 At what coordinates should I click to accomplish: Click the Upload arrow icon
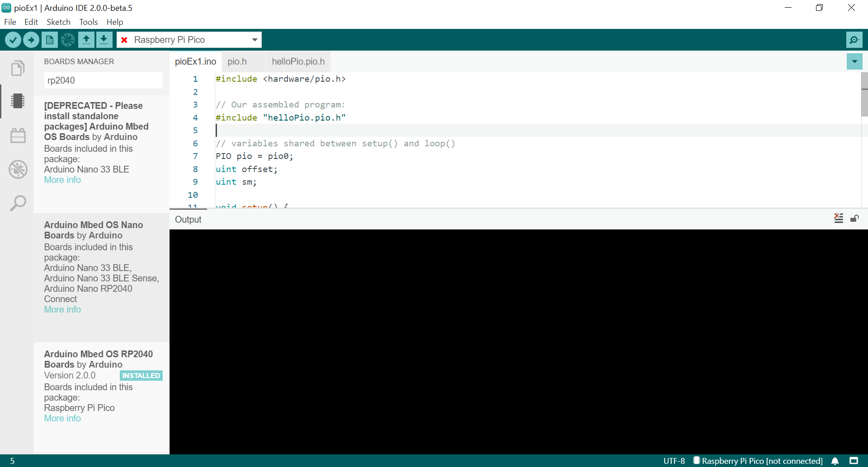(x=31, y=40)
